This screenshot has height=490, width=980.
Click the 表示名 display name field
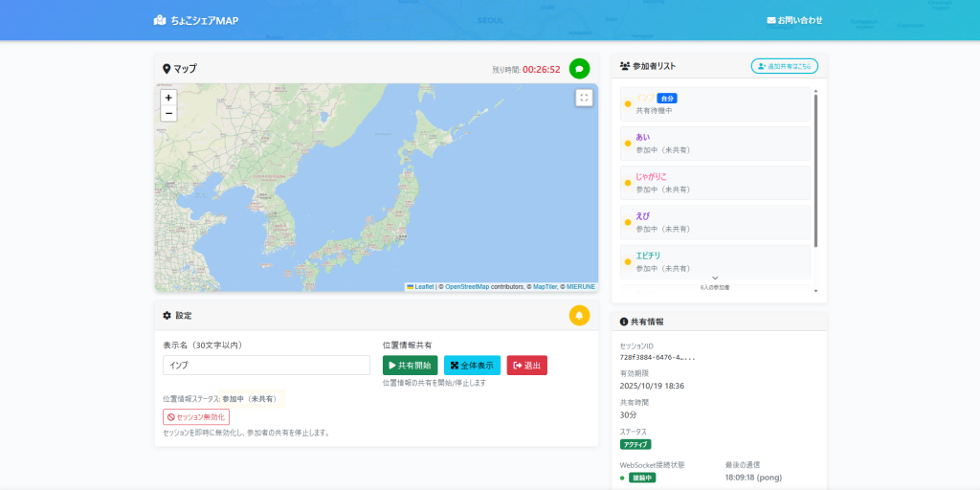(266, 366)
